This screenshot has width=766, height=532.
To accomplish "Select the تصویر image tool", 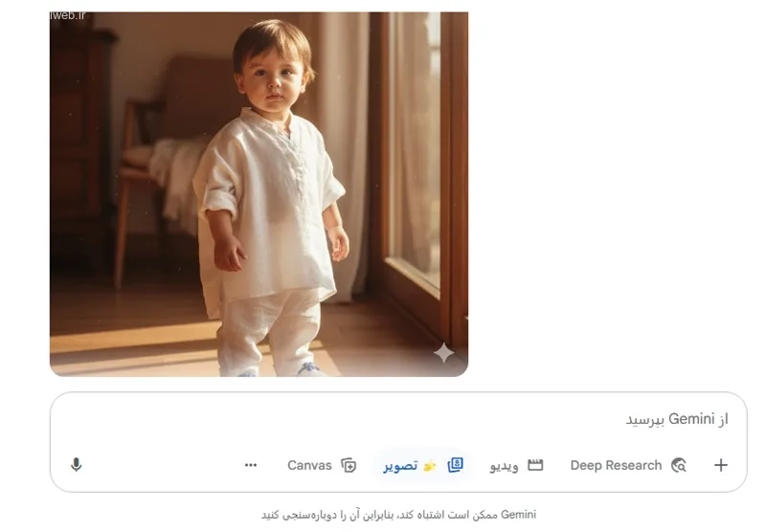I will click(423, 465).
